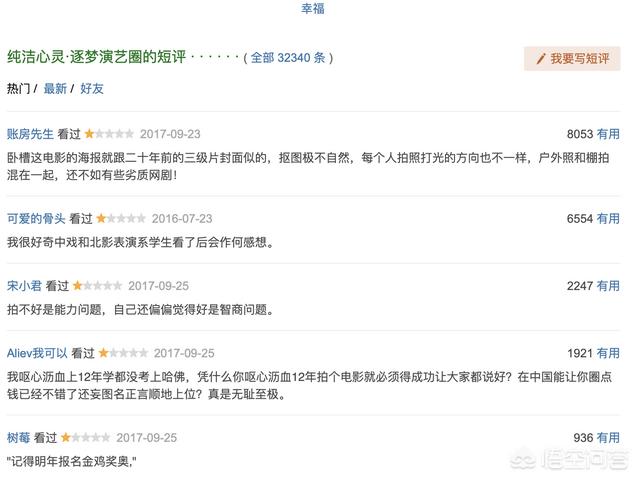Open 账房先生's user profile
The width and height of the screenshot is (640, 481).
[30, 133]
